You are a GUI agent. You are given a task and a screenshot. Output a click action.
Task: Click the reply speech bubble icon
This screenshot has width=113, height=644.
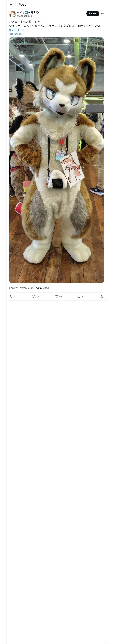(x=12, y=296)
